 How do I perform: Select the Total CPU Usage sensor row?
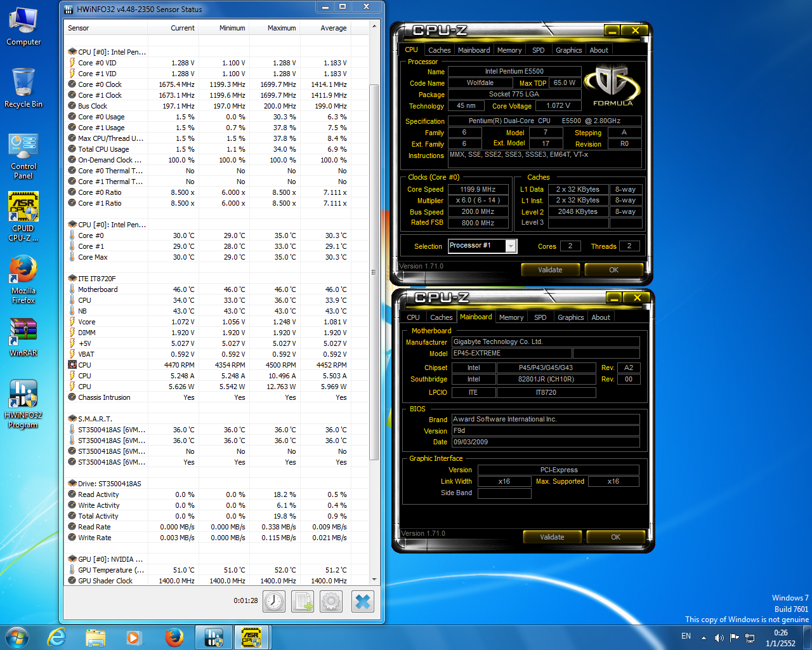(216, 149)
